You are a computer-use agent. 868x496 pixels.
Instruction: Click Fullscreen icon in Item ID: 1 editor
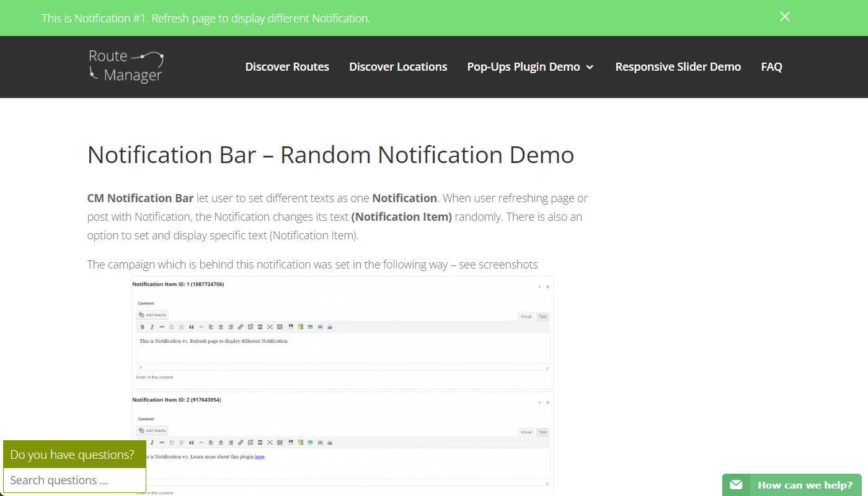pos(270,327)
